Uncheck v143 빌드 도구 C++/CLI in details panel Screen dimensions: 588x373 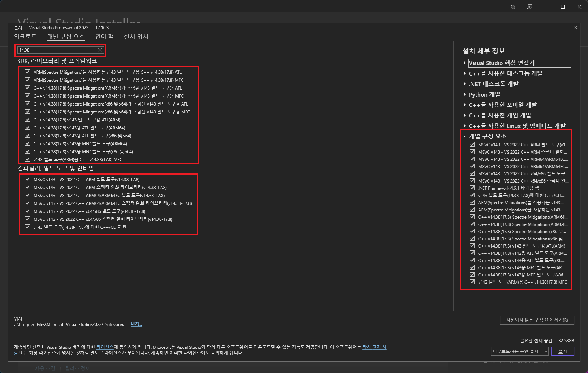[472, 195]
